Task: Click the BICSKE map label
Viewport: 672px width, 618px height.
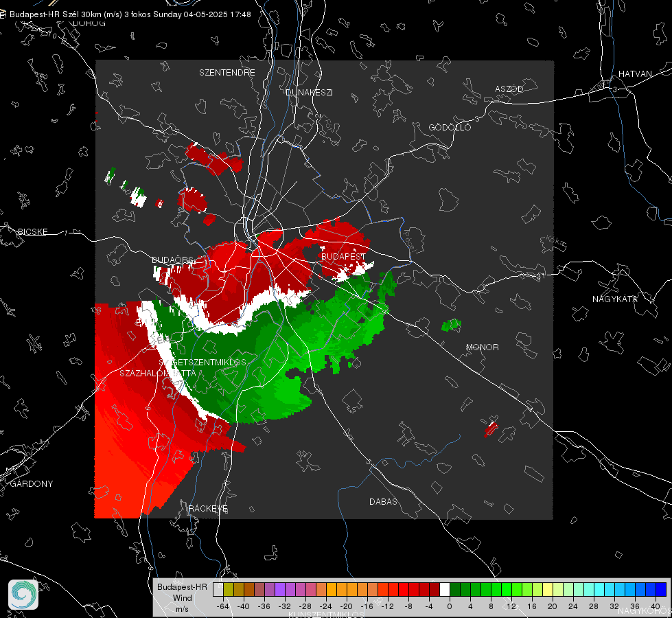Action: [x=32, y=231]
